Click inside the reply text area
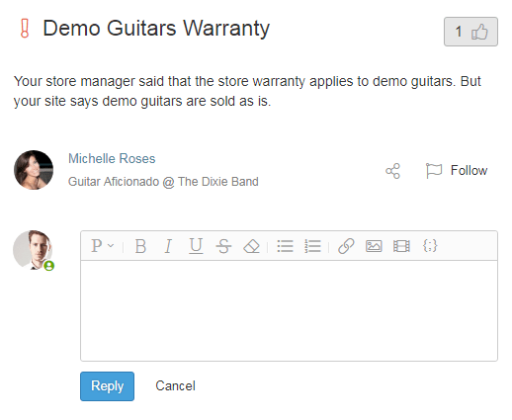The width and height of the screenshot is (512, 420). [x=289, y=310]
